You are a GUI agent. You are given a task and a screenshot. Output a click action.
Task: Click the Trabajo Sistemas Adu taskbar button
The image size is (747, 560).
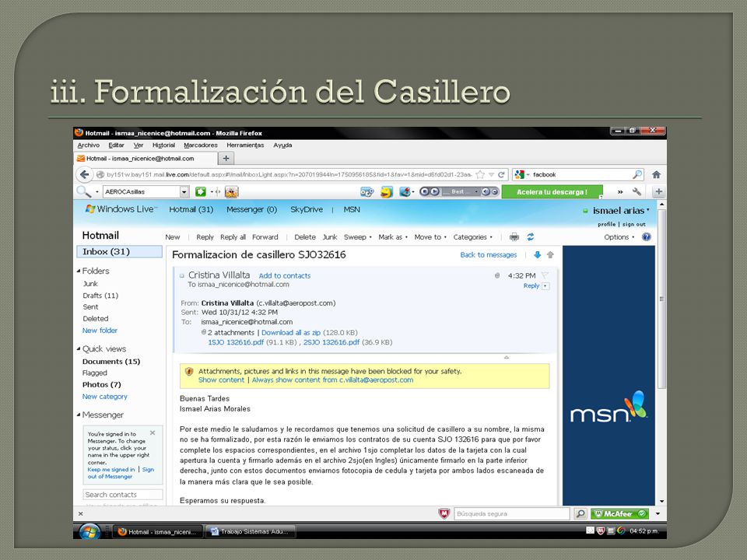pos(250,531)
